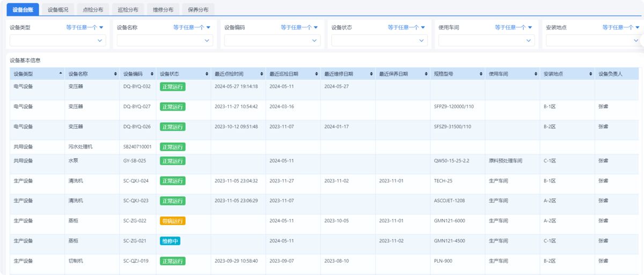Open the 设备编码 filter select box
The image size is (644, 275).
click(272, 40)
